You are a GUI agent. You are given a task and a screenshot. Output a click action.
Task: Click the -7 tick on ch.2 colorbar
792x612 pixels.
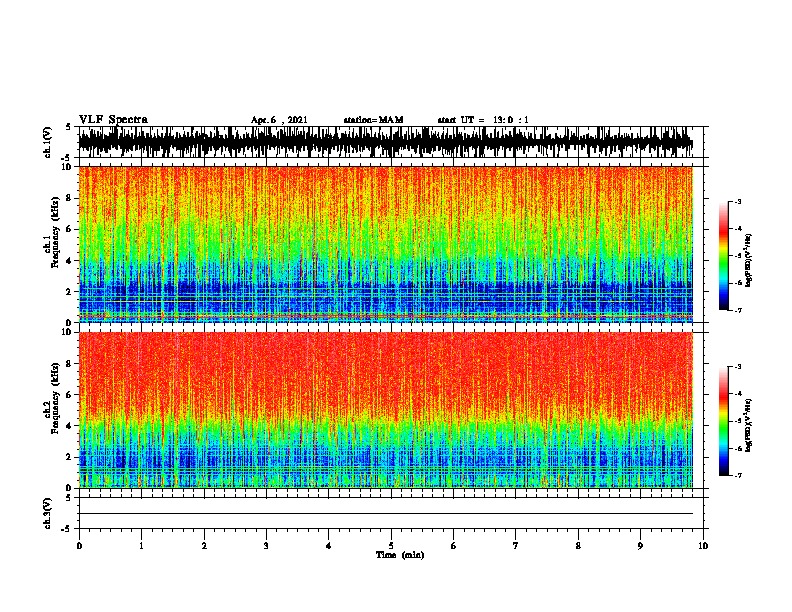737,475
